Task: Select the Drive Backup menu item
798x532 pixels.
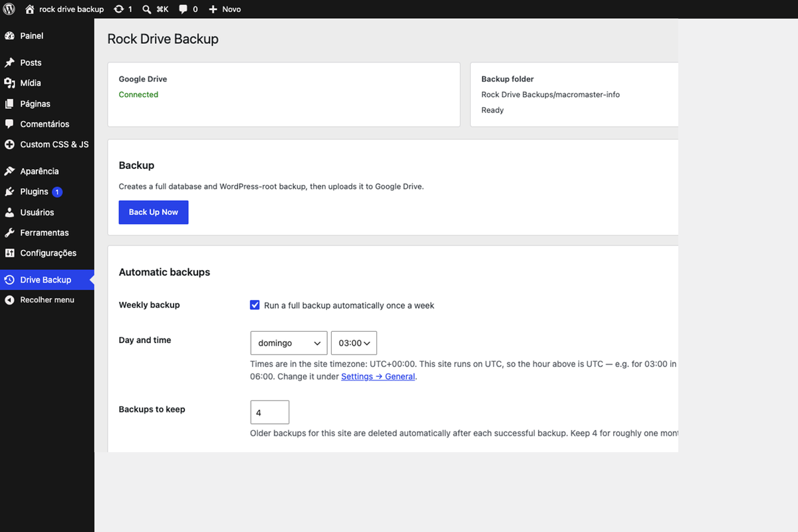Action: 47,280
